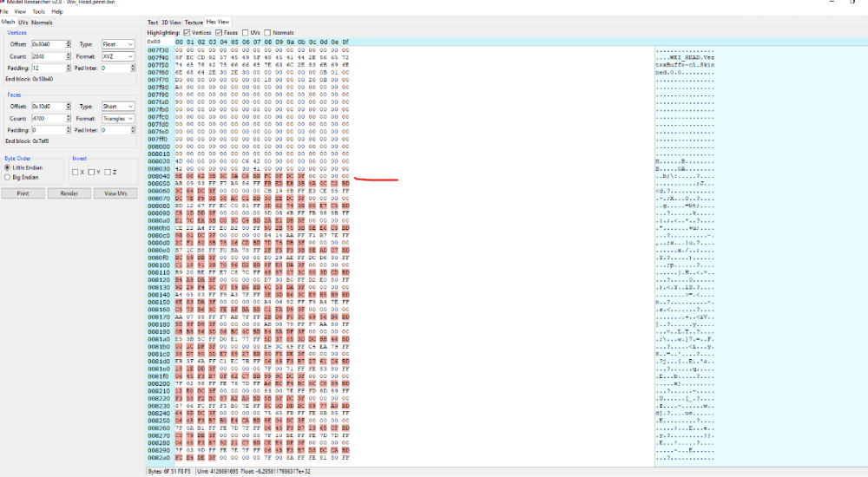
Task: Select hex row address 008040
Action: coord(158,176)
